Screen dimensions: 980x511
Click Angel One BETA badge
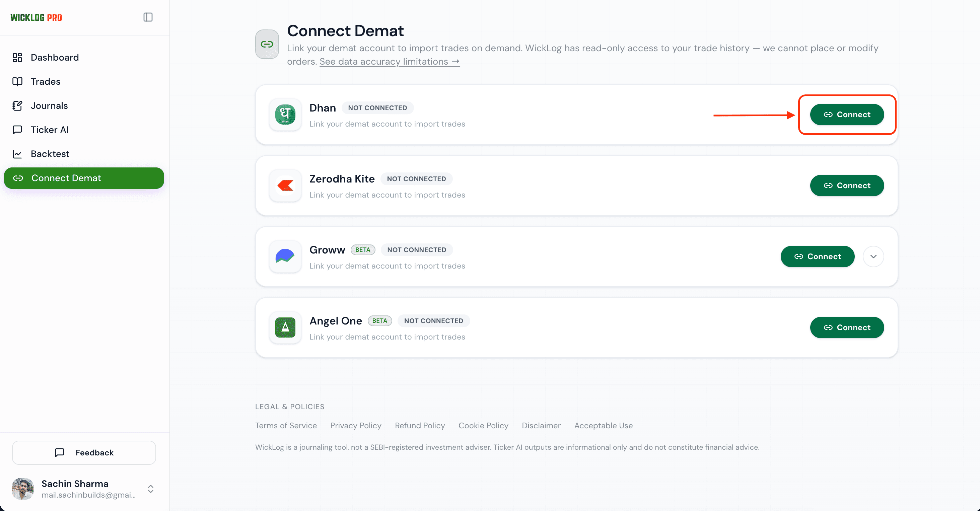(380, 321)
